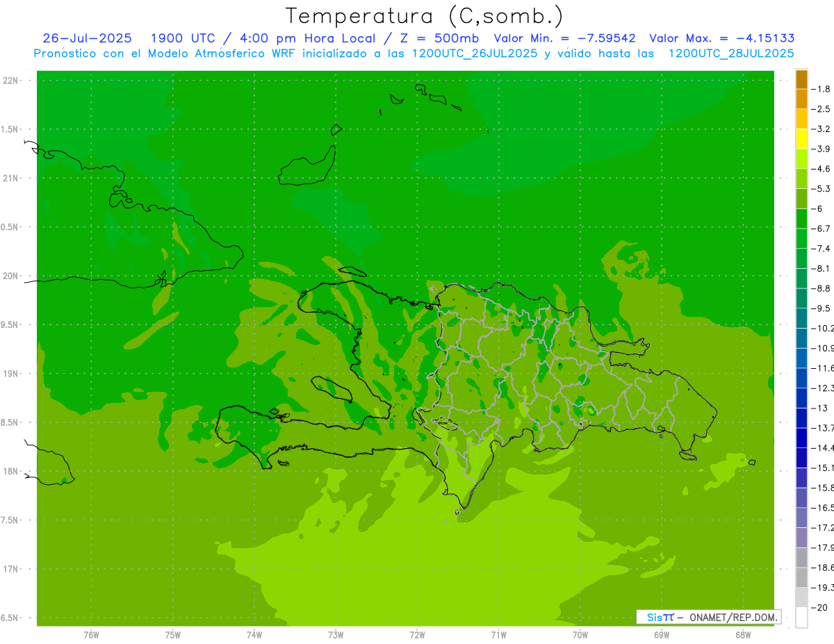Click the 'Valor Max. = -4.15133' text
Image resolution: width=834 pixels, height=644 pixels.
tap(722, 38)
